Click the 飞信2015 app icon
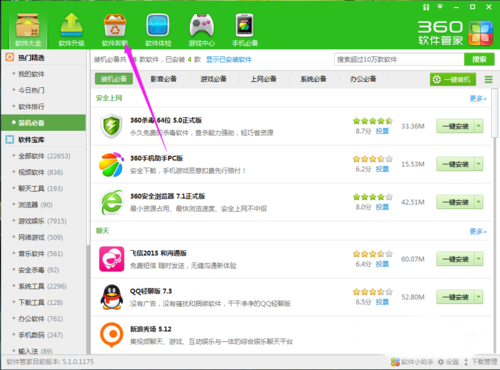 coord(111,259)
